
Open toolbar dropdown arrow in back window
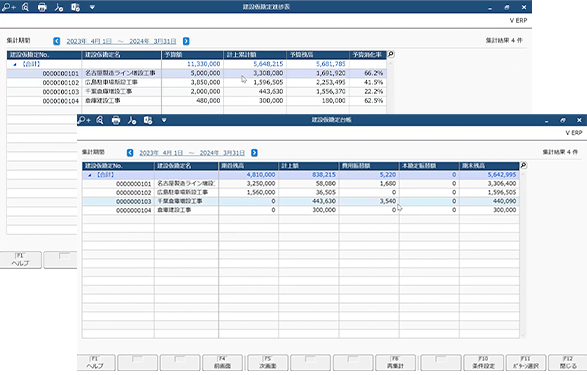click(92, 7)
